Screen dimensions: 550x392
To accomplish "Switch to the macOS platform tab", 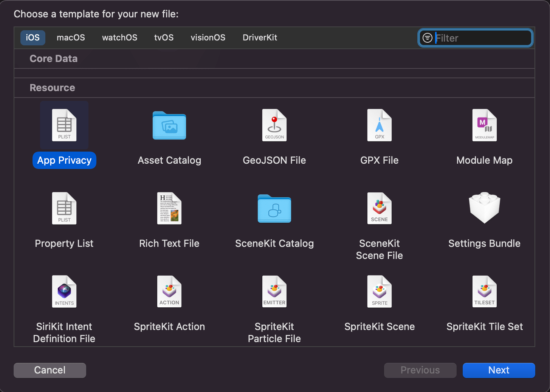I will pyautogui.click(x=71, y=38).
